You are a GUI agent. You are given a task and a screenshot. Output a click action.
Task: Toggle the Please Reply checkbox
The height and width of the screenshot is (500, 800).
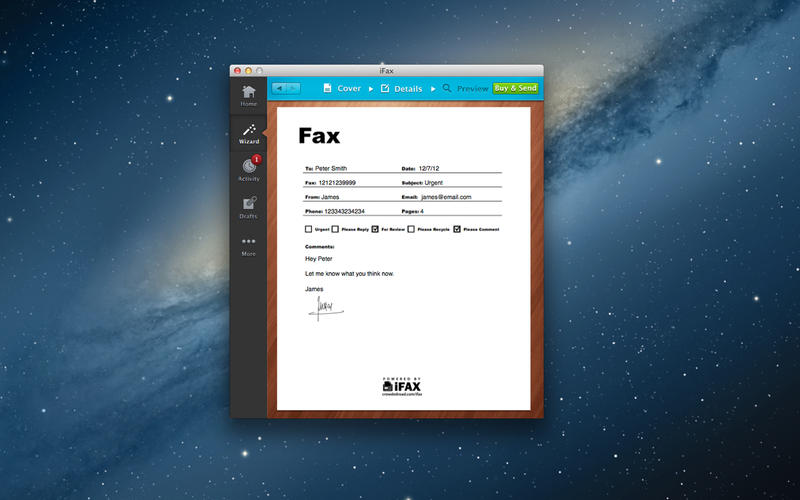335,229
